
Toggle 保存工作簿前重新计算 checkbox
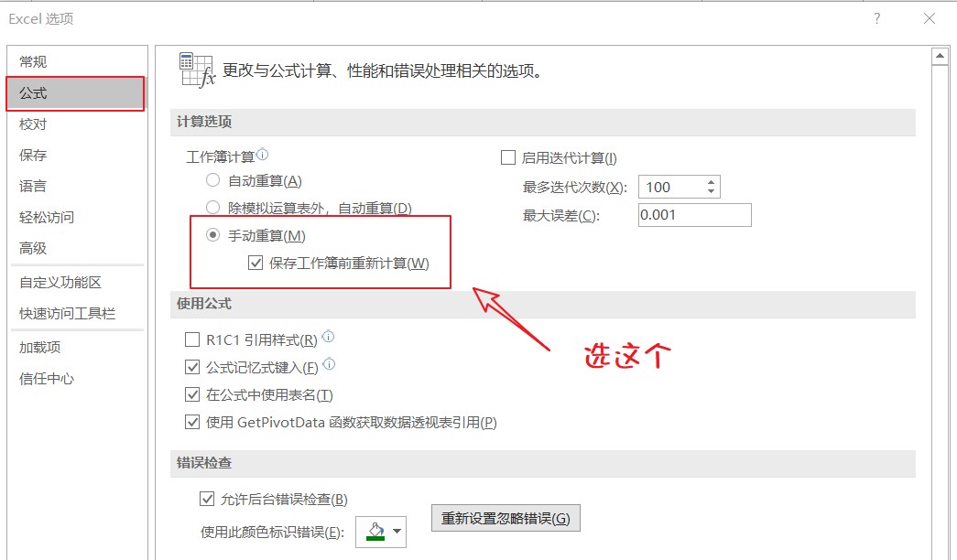pos(256,263)
